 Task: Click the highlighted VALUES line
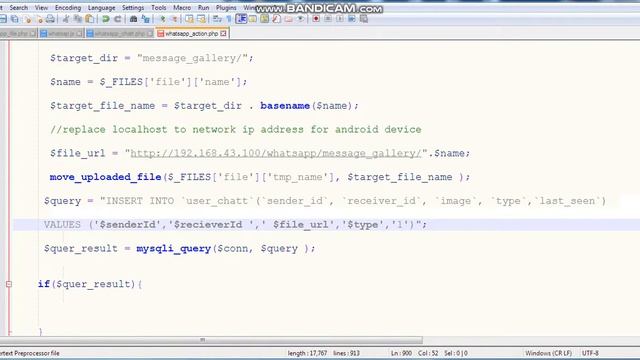point(327,224)
